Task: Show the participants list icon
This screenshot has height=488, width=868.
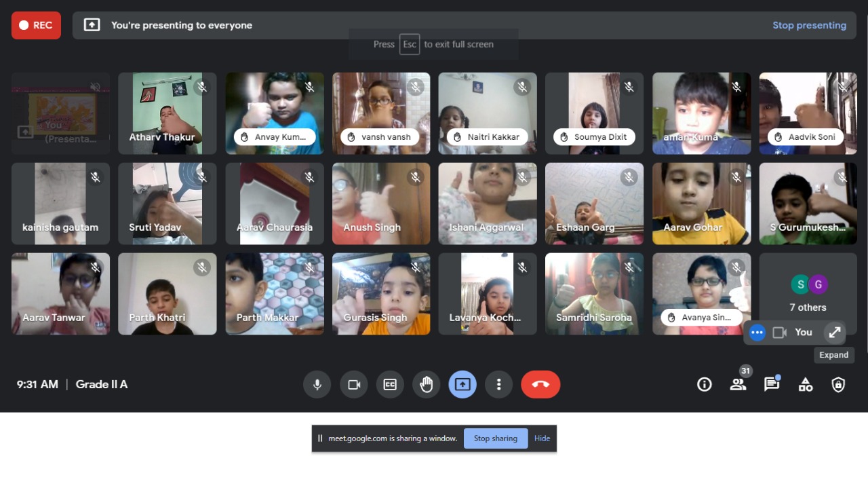Action: click(738, 385)
